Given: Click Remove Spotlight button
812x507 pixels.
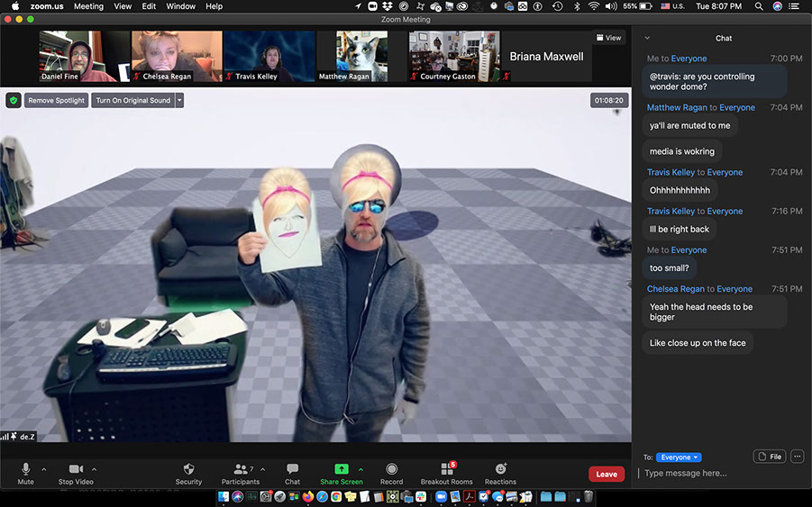Looking at the screenshot, I should tap(56, 100).
